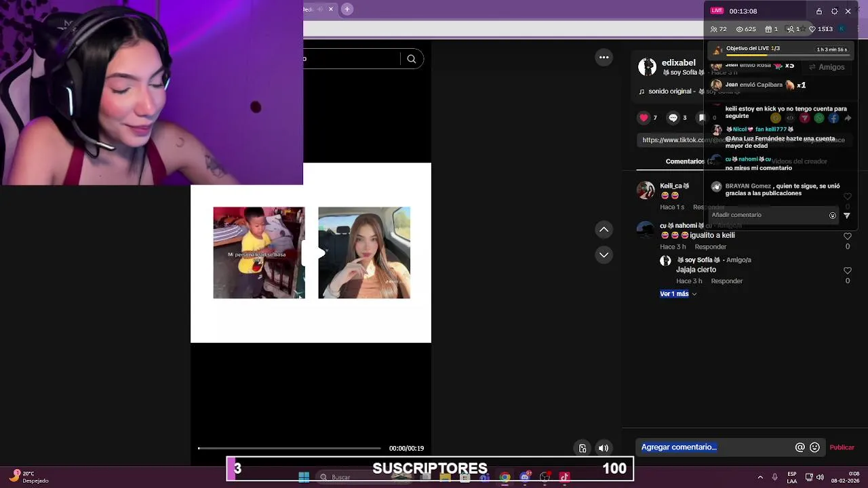Reply to Keili_ca's comment

[709, 207]
